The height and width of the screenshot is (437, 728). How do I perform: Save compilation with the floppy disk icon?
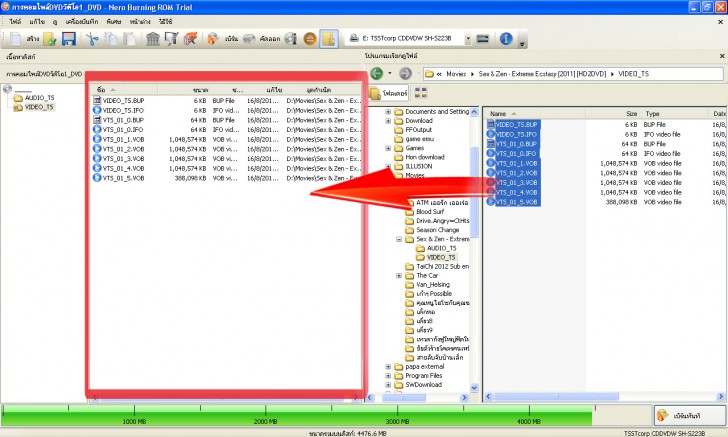[x=69, y=39]
